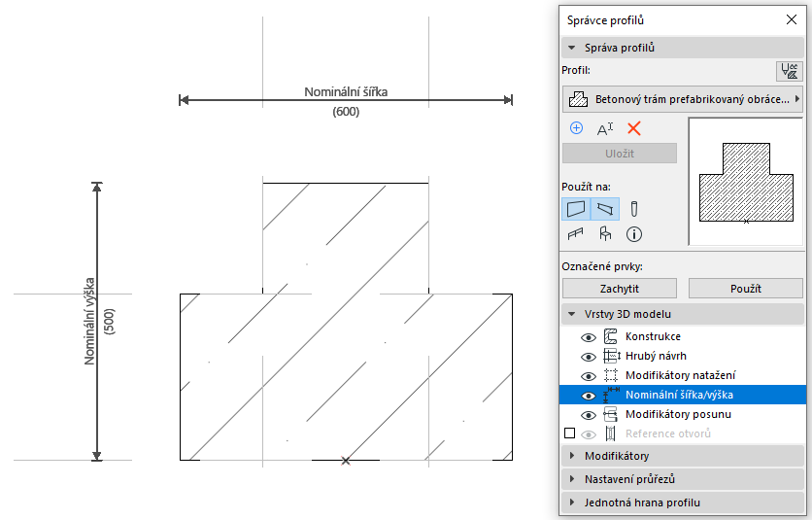Enable the Reference otvorů checkbox
This screenshot has height=520, width=812.
pos(569,433)
